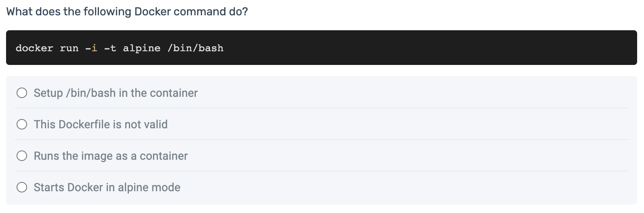Click the 'This Dockerfile is not valid' answer text
This screenshot has width=644, height=213.
[x=101, y=124]
